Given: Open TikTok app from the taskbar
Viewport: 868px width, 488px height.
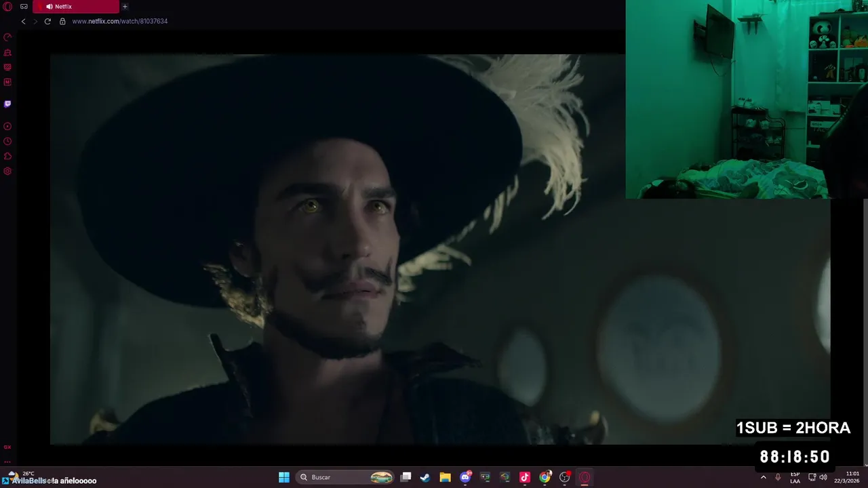Looking at the screenshot, I should click(x=525, y=477).
